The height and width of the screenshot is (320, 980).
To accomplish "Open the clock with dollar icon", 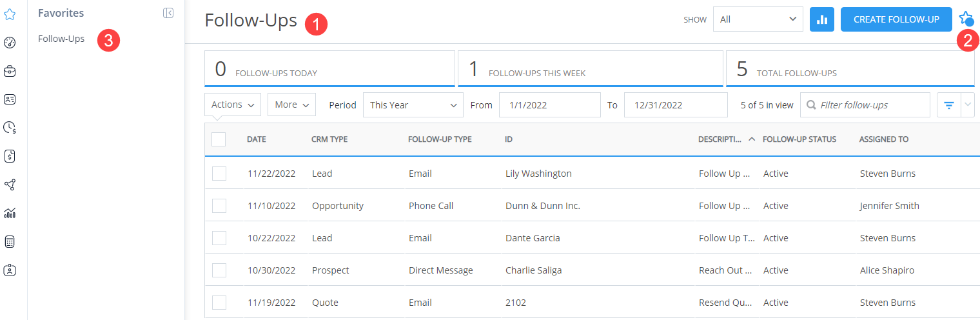I will (10, 128).
